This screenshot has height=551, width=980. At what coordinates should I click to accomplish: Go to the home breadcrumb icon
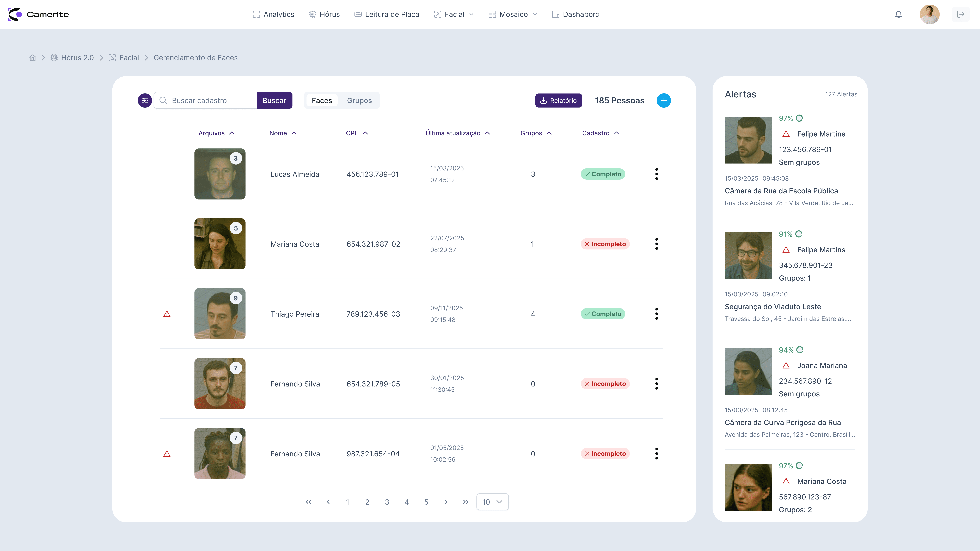pyautogui.click(x=33, y=58)
